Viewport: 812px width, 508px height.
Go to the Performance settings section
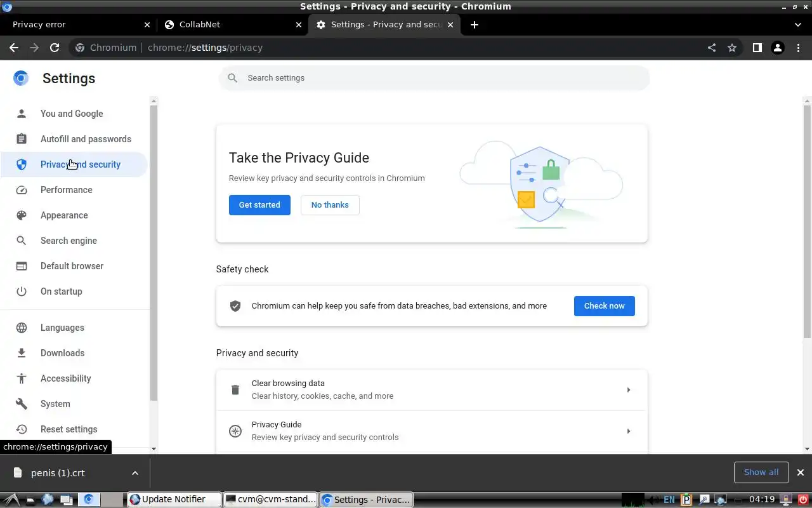[x=74, y=190]
